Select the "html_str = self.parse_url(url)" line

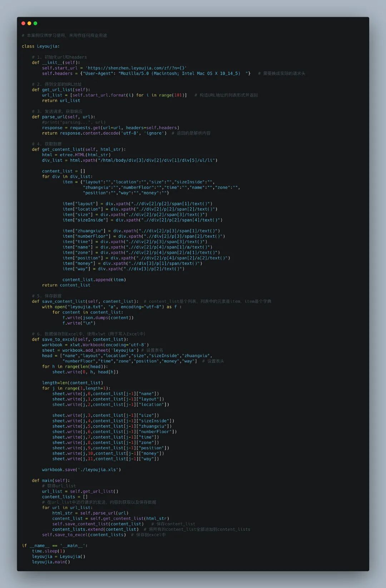(x=90, y=513)
